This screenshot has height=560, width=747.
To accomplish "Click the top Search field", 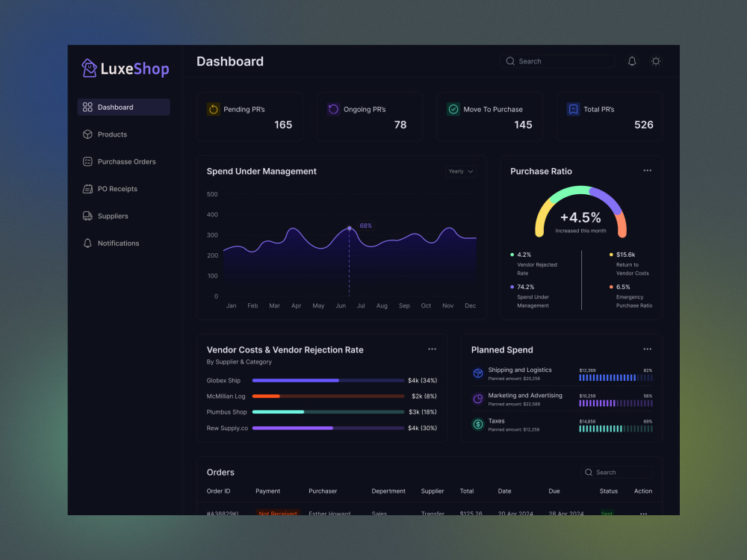I will coord(557,61).
